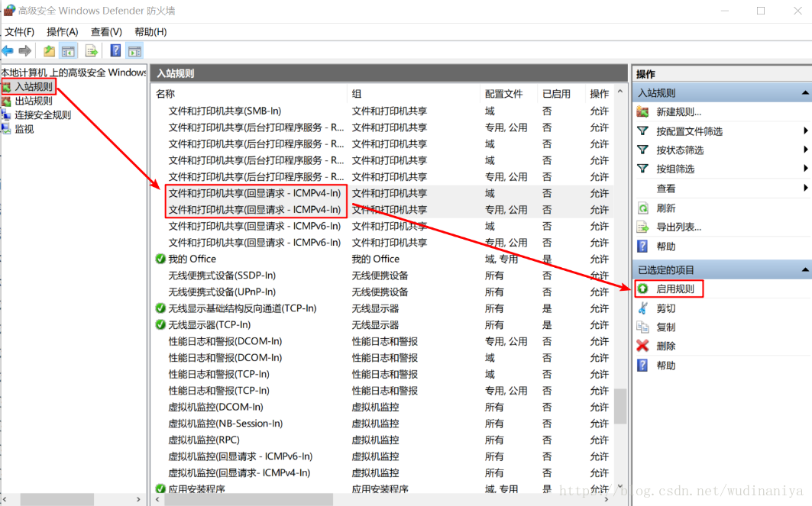This screenshot has width=812, height=506.
Task: Click the blue help toolbar icon
Action: 115,50
